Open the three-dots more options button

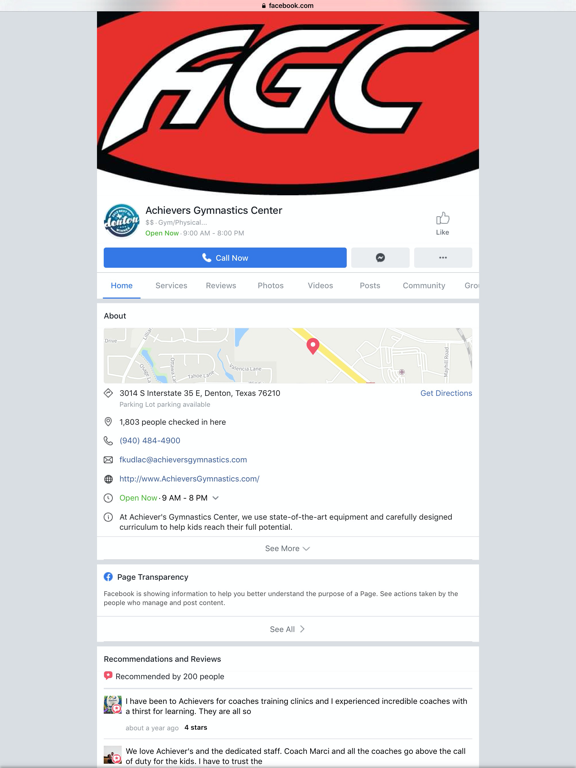pyautogui.click(x=443, y=258)
